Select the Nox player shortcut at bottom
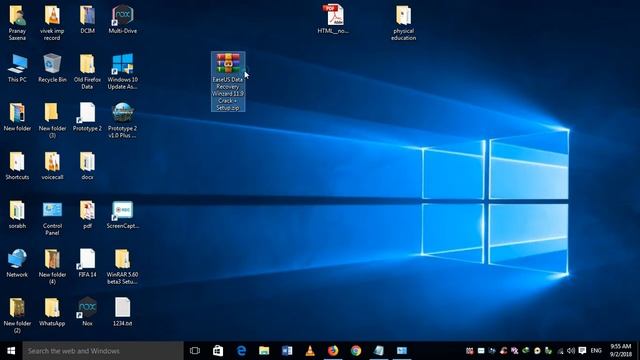The width and height of the screenshot is (640, 360). pos(87,312)
